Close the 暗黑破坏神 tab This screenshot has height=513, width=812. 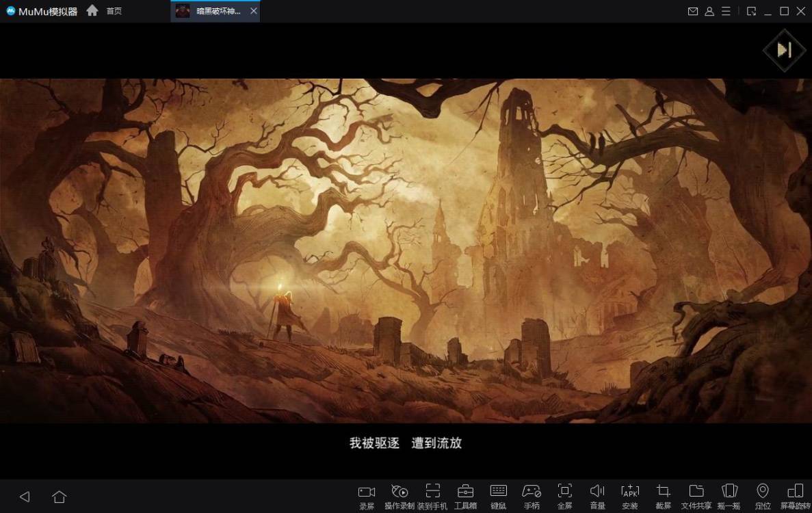point(253,11)
